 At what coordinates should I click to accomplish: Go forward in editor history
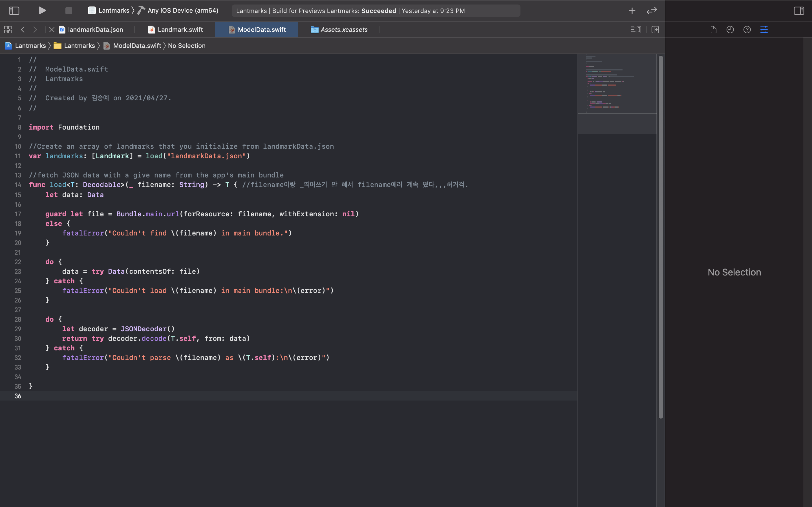35,30
